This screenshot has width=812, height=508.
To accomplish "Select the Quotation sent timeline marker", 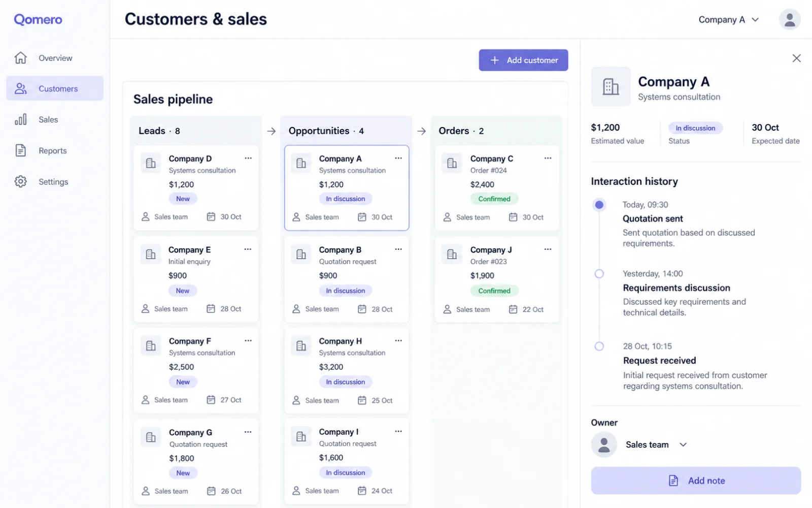I will click(x=599, y=205).
